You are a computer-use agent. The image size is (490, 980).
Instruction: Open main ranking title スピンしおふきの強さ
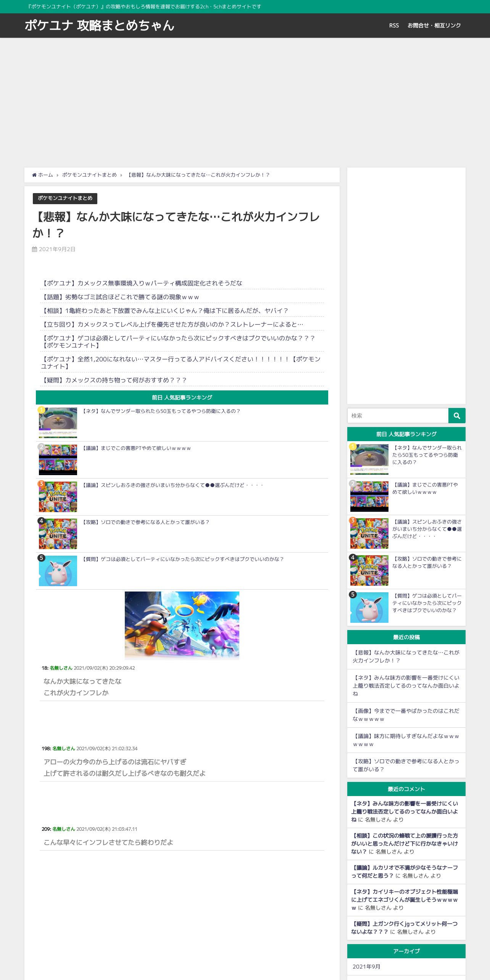pos(172,485)
